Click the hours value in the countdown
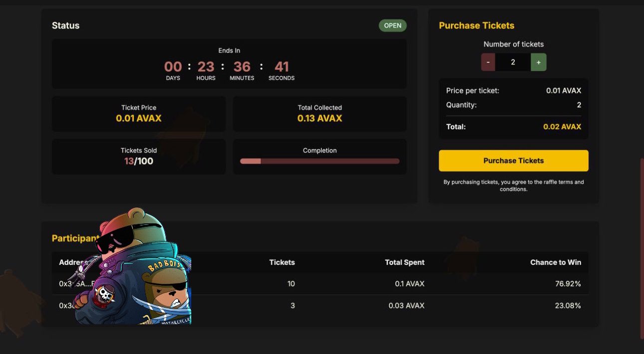644x354 pixels. point(206,67)
